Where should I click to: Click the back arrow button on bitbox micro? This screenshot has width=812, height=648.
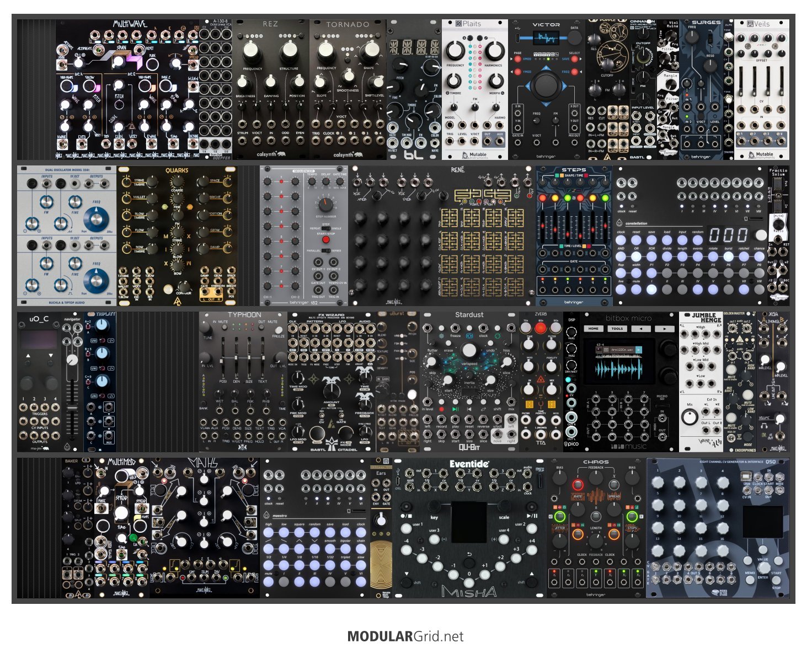[641, 329]
